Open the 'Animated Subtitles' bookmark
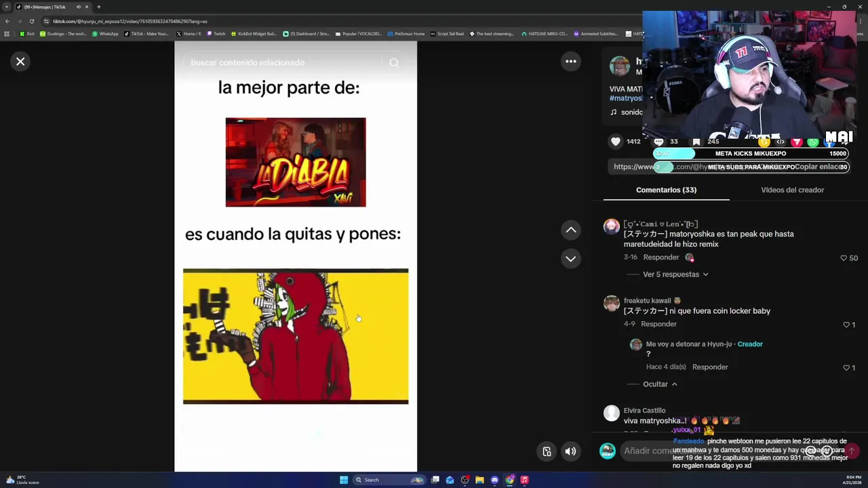This screenshot has width=868, height=488. [596, 34]
